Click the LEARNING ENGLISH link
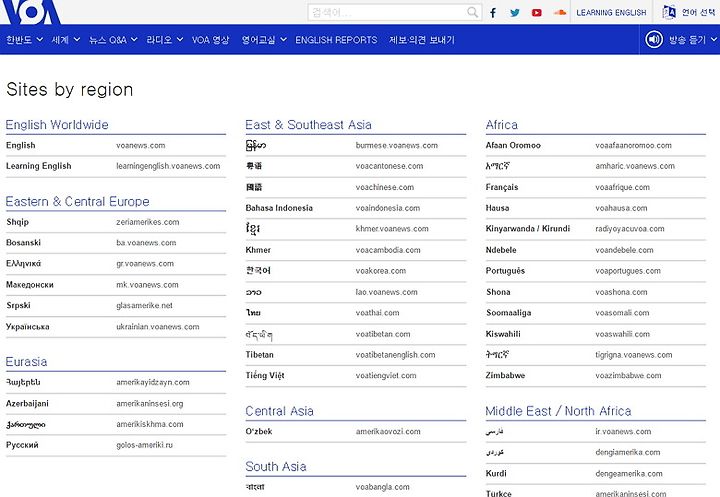This screenshot has width=720, height=497. click(x=611, y=12)
